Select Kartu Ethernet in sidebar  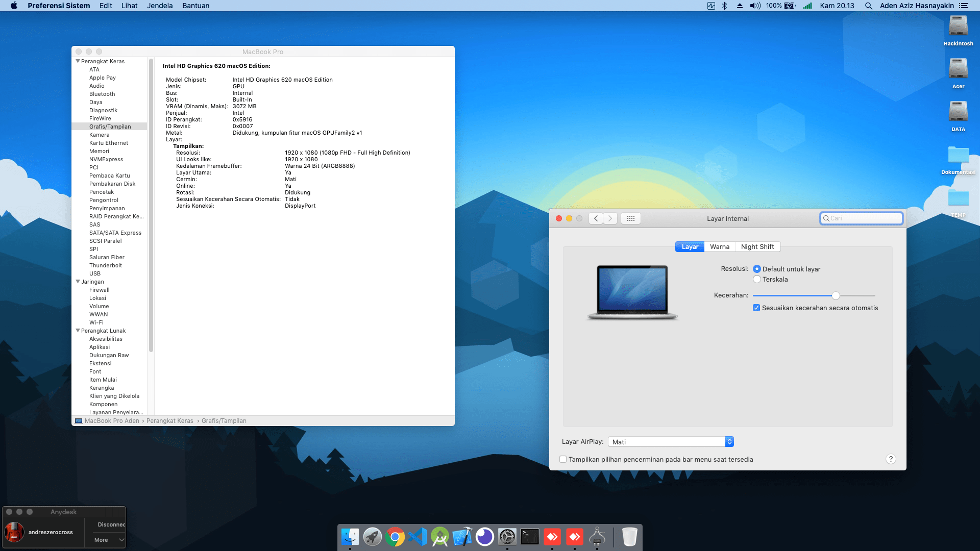pyautogui.click(x=109, y=143)
